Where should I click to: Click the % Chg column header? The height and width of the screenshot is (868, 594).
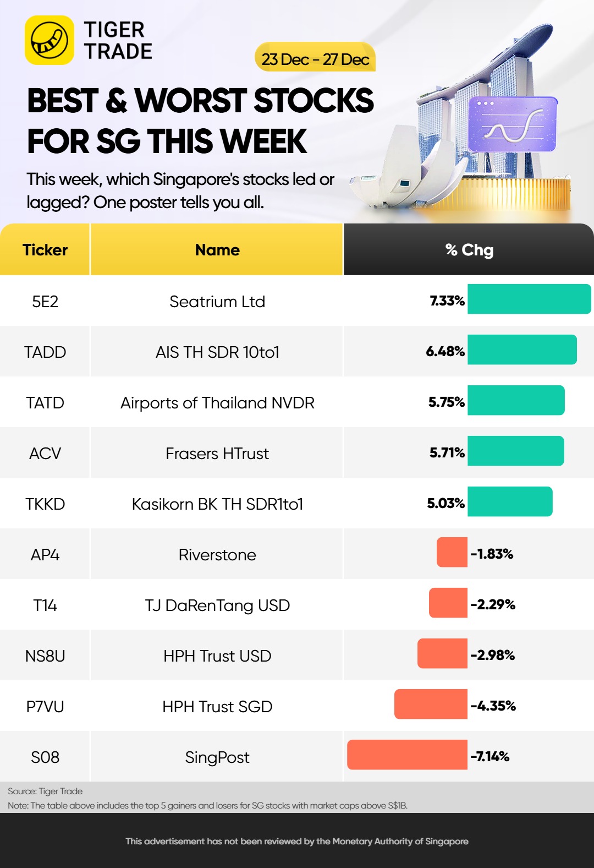[x=469, y=249]
